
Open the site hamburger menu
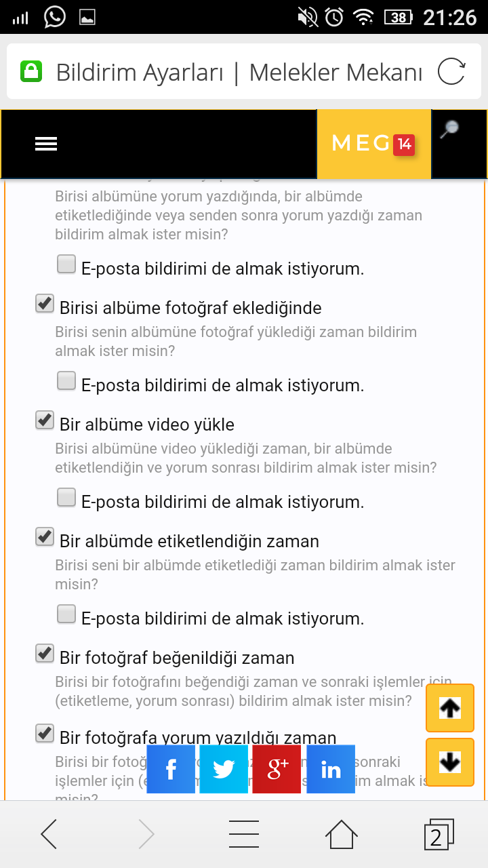(x=45, y=143)
